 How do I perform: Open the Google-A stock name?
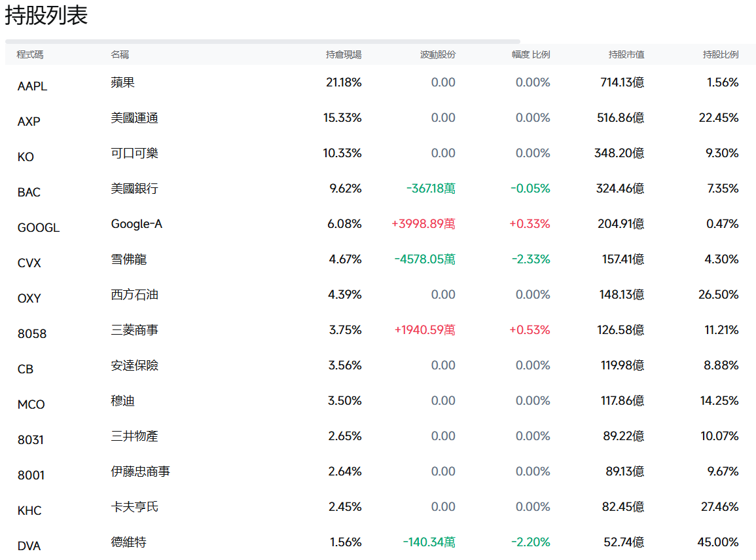[136, 224]
